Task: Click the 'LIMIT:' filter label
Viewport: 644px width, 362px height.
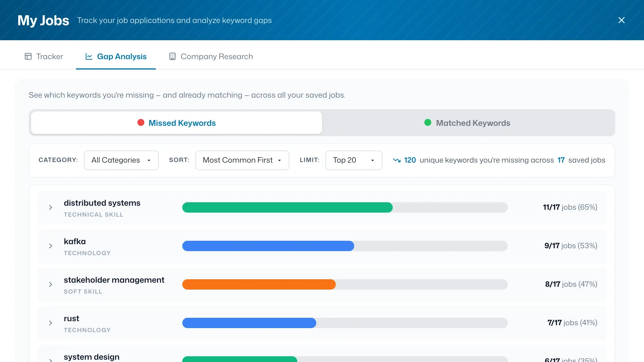Action: [x=310, y=160]
